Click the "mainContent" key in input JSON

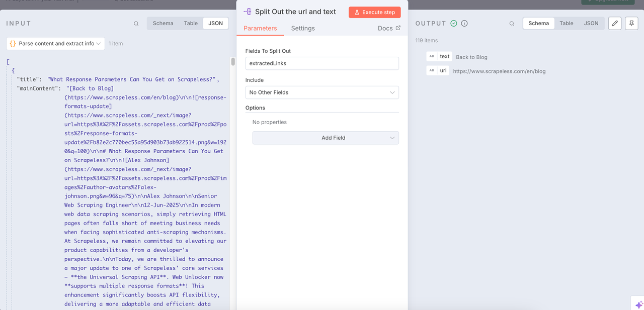[39, 88]
